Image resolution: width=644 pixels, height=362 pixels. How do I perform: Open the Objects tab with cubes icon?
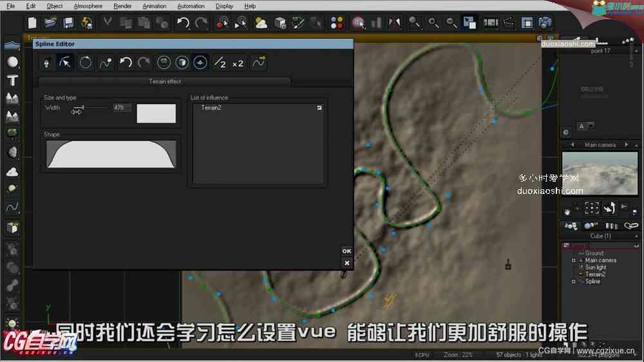click(x=571, y=225)
